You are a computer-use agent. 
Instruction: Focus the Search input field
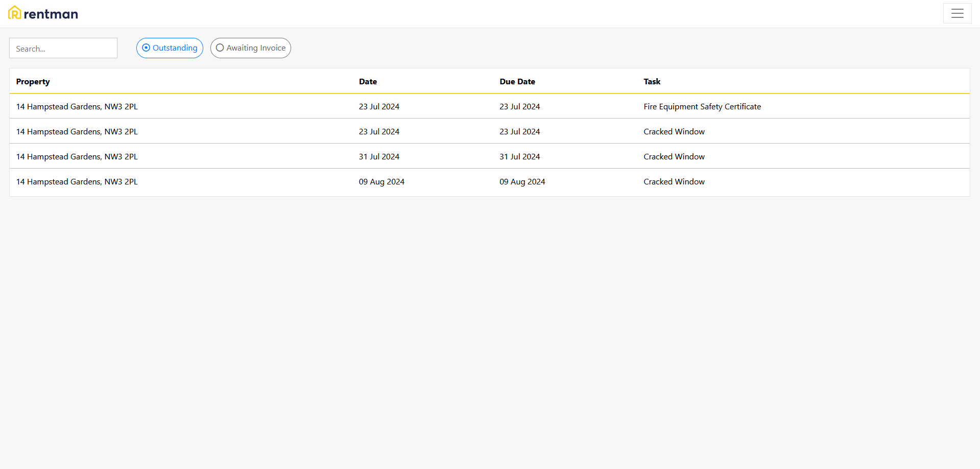pyautogui.click(x=63, y=49)
